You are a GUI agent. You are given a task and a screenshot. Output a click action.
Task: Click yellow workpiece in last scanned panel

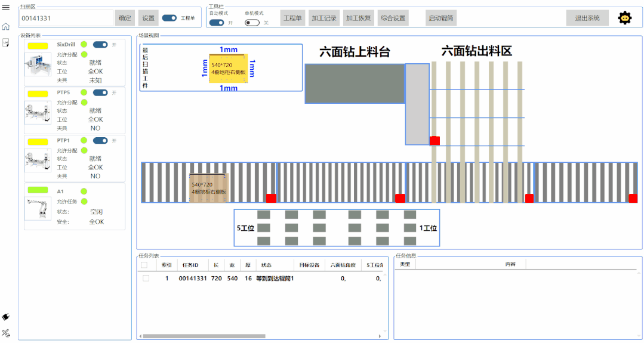(229, 69)
